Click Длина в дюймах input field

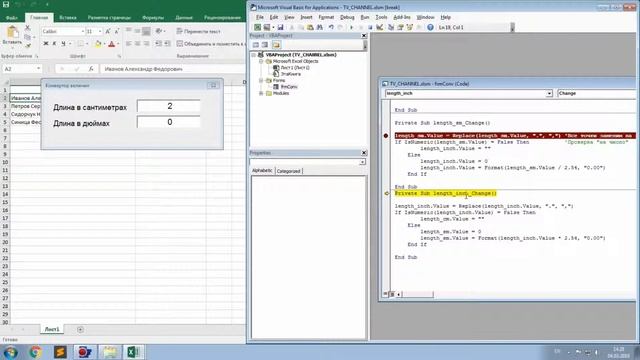pos(169,122)
